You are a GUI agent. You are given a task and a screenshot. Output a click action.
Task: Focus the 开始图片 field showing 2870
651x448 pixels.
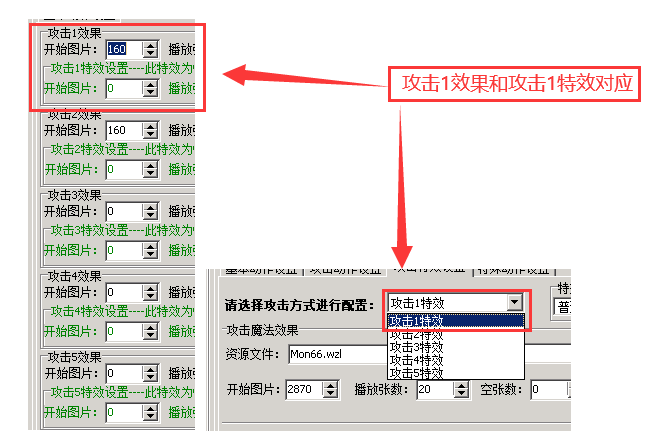302,389
